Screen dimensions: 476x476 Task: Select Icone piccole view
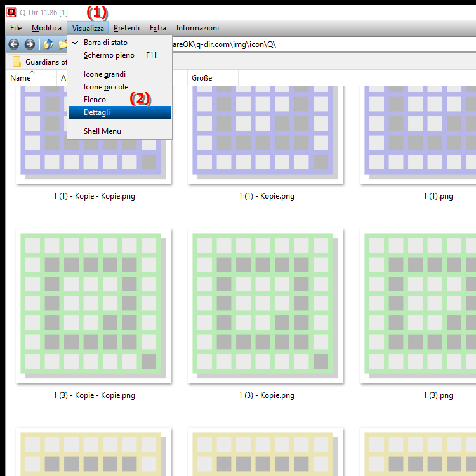tap(119, 87)
